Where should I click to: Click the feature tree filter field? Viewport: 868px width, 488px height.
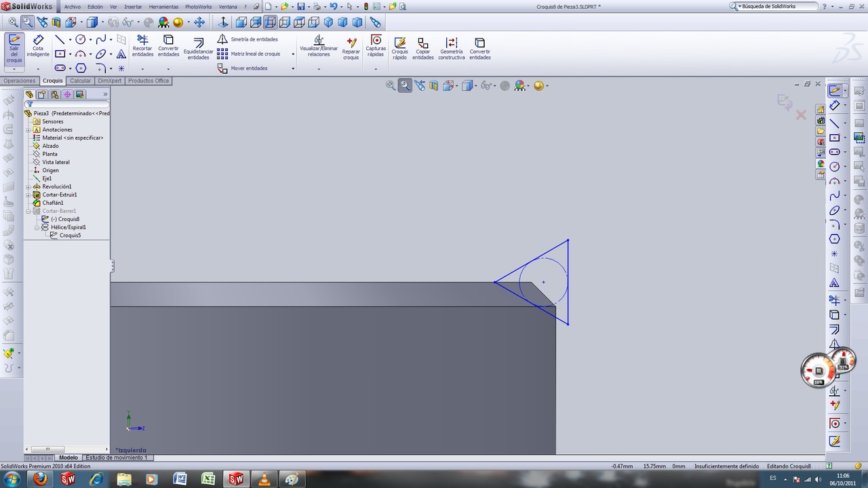tap(66, 104)
